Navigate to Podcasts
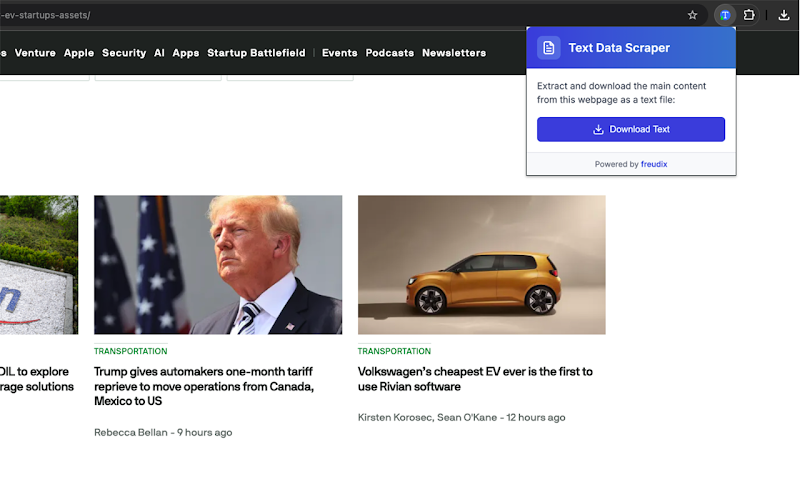 [x=390, y=53]
